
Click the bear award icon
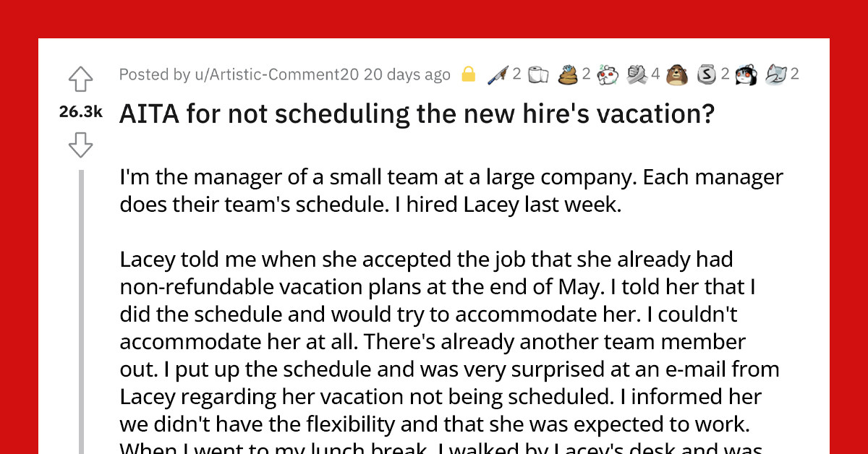[677, 74]
